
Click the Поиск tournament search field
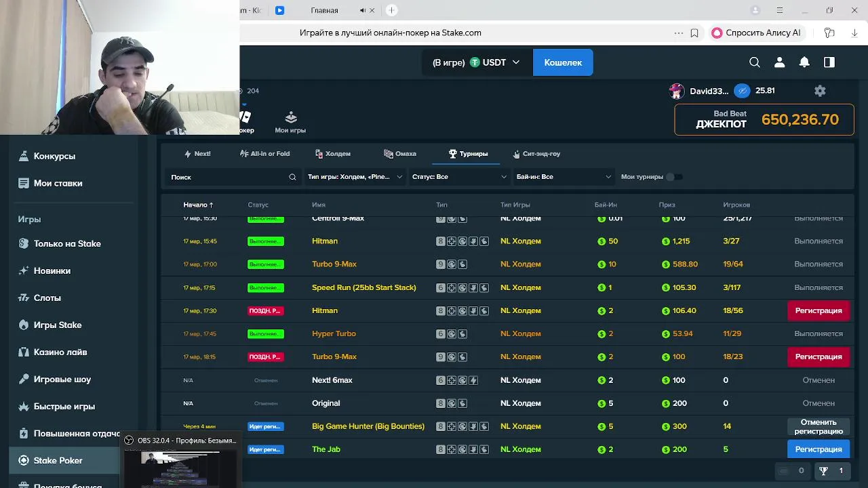234,177
